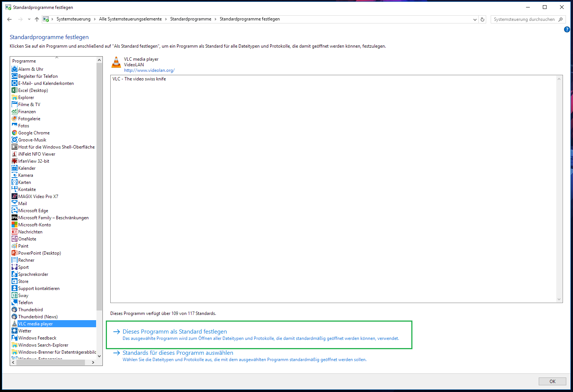The width and height of the screenshot is (573, 392).
Task: Select Thunderbird (News) entry
Action: point(38,316)
